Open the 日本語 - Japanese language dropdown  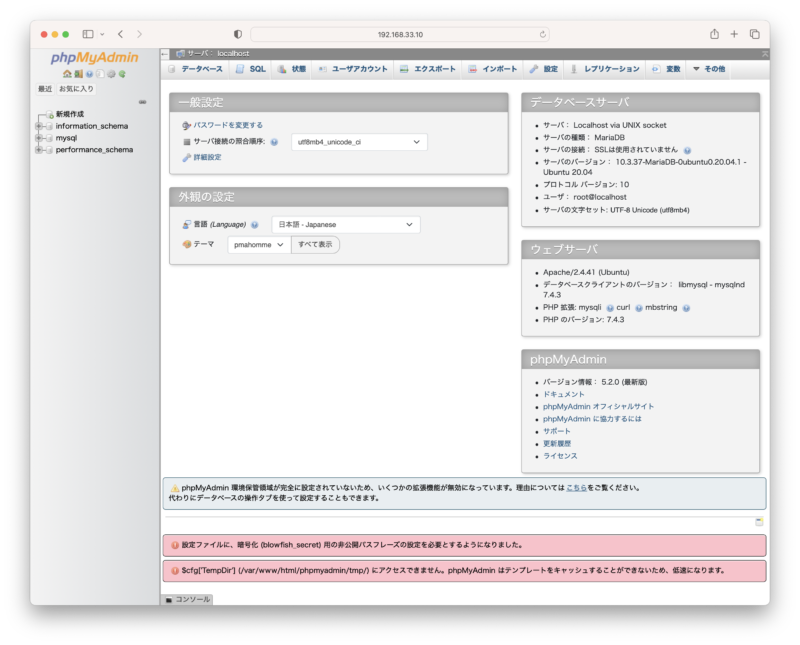point(346,225)
